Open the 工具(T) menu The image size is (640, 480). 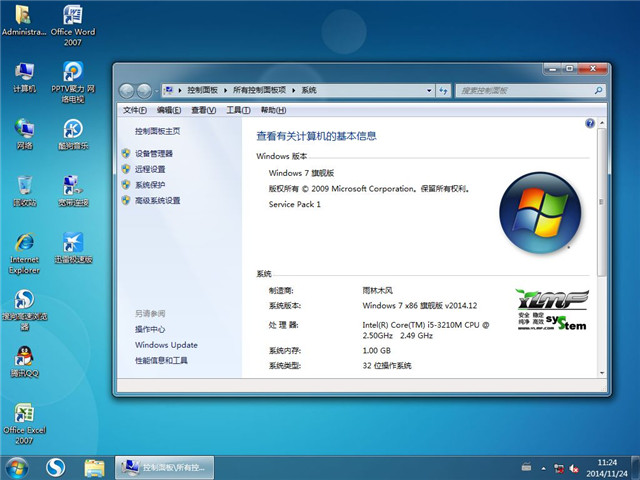click(x=238, y=110)
